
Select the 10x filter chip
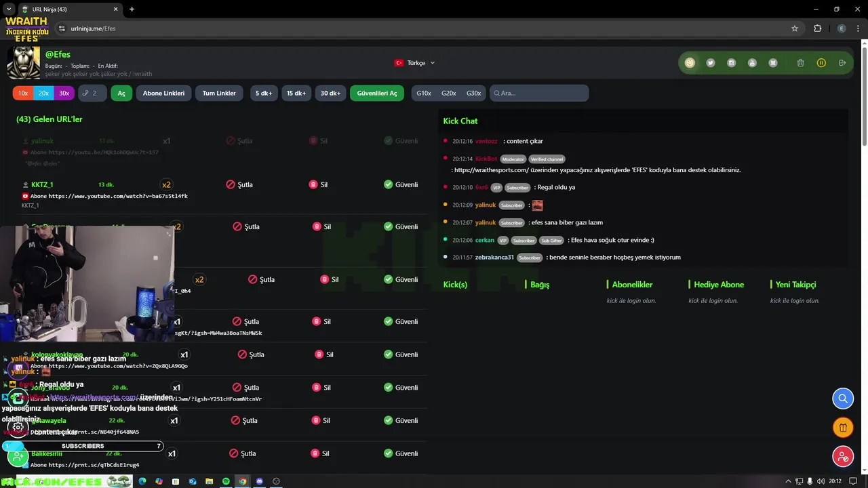[23, 93]
